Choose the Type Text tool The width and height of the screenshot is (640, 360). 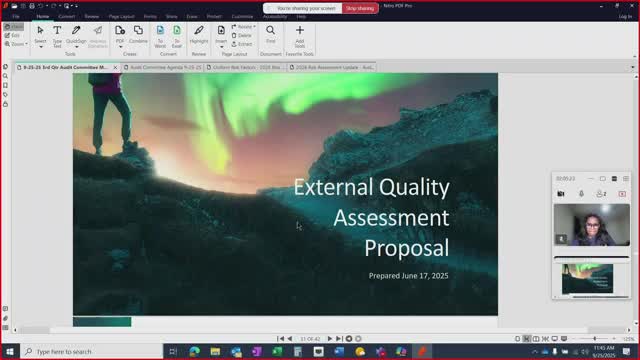point(57,35)
